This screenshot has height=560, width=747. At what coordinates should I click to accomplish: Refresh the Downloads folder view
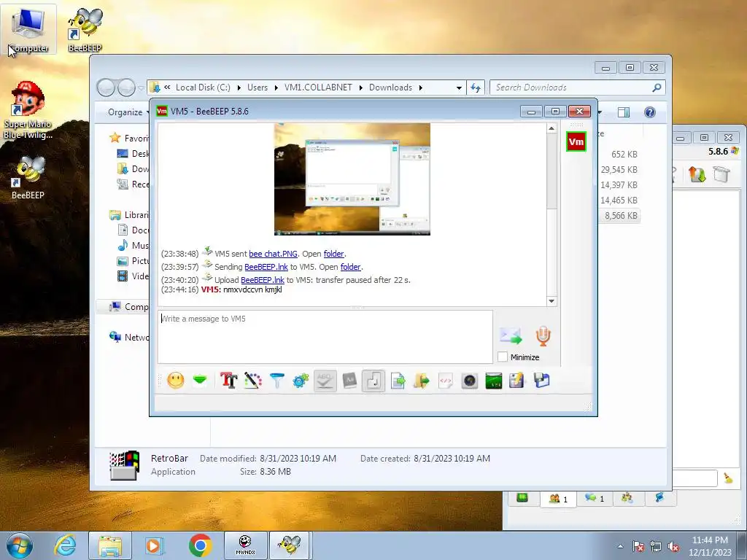tap(476, 87)
